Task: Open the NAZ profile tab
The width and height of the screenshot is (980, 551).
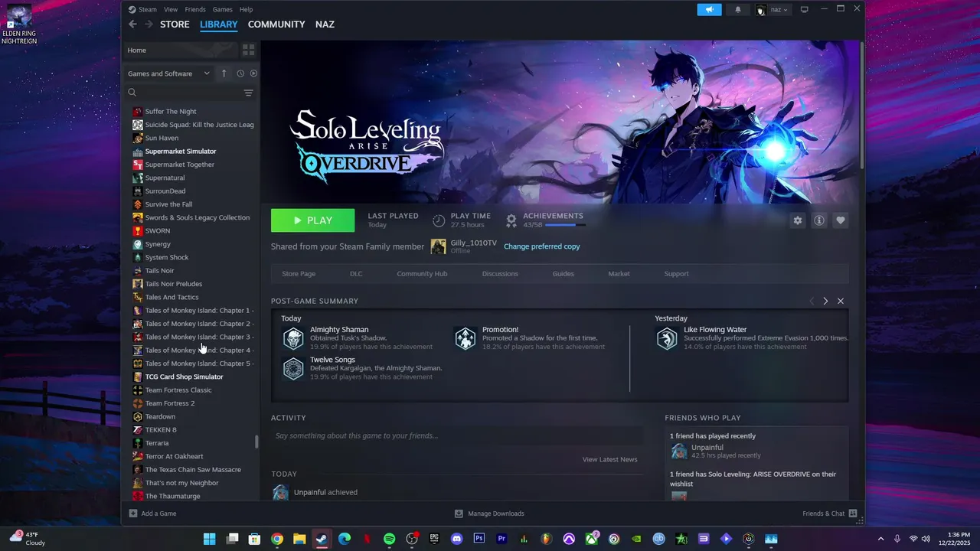Action: coord(325,24)
